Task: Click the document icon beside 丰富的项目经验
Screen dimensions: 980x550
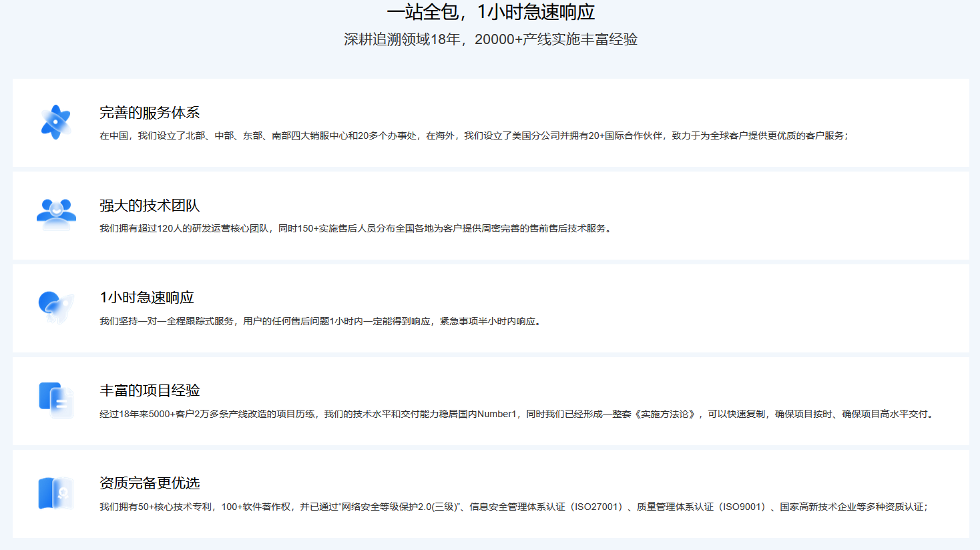Action: click(x=56, y=400)
